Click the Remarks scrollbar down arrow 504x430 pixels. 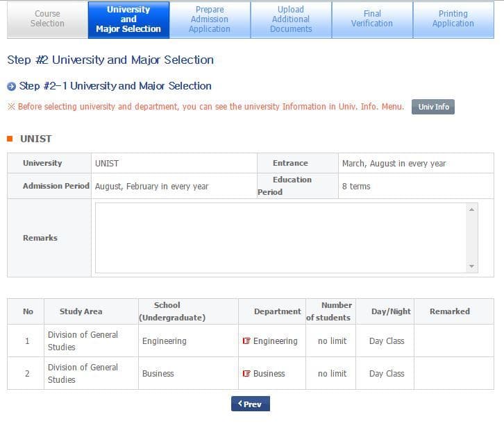471,266
